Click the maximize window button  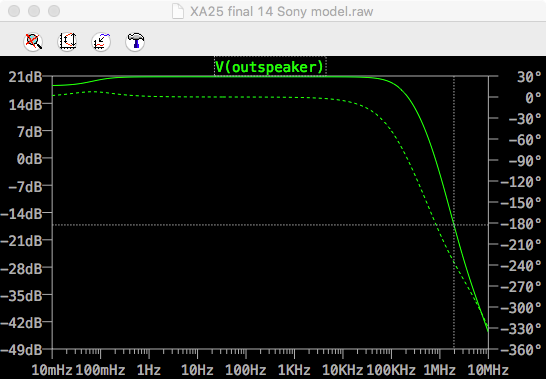[x=54, y=11]
